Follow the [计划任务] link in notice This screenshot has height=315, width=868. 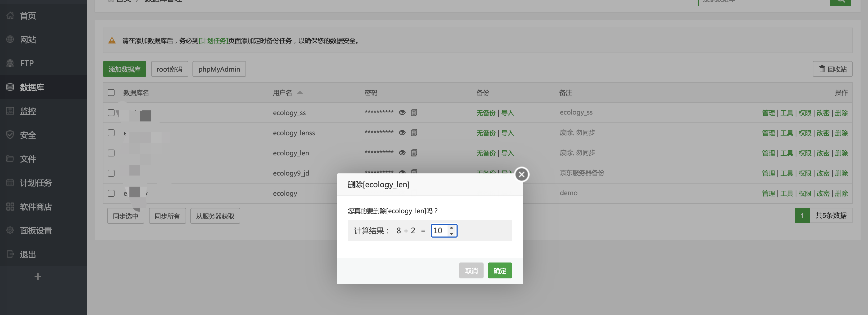[x=213, y=40]
